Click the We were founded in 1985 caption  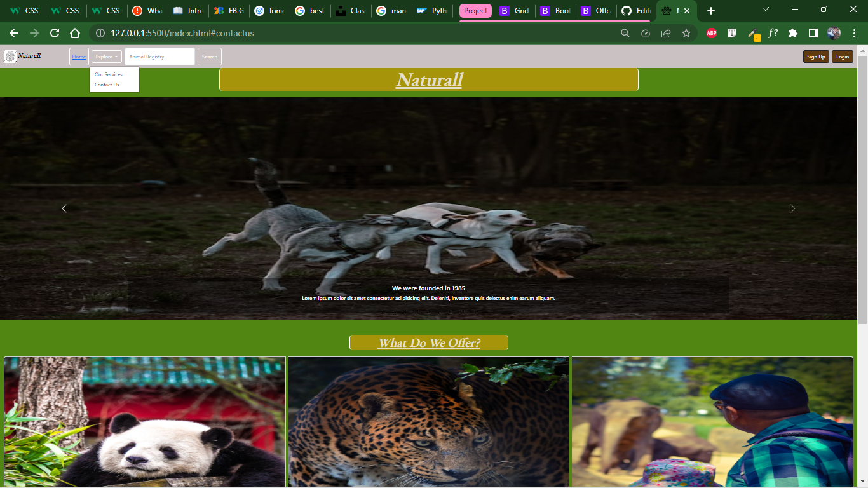428,288
